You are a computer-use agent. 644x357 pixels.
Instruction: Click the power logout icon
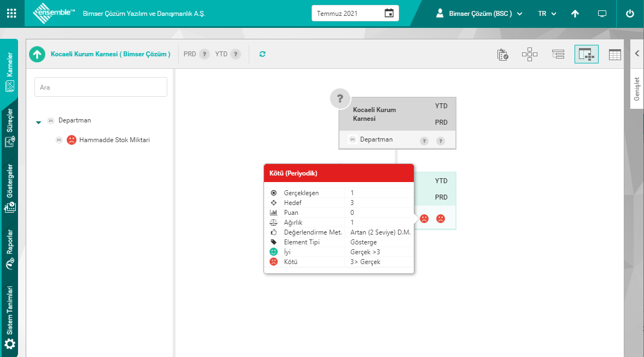tap(630, 13)
